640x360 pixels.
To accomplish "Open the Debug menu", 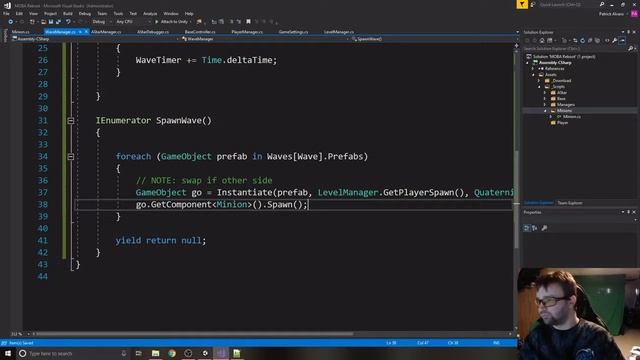I will [x=84, y=13].
